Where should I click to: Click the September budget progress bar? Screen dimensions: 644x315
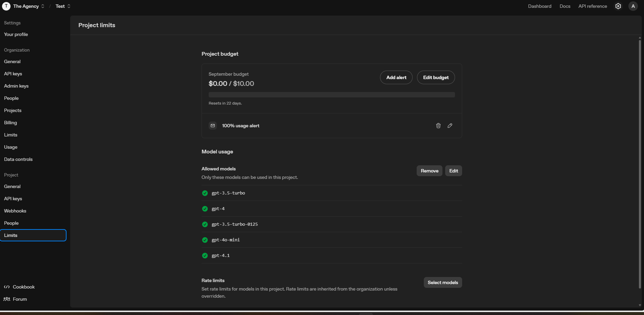332,95
